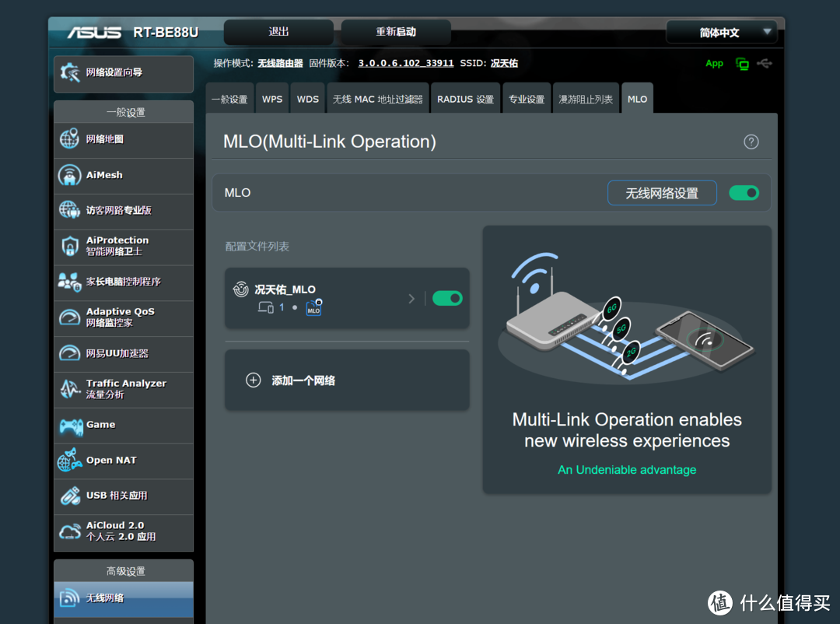The height and width of the screenshot is (624, 840).
Task: Click the SSID 况天佑 link
Action: click(504, 63)
